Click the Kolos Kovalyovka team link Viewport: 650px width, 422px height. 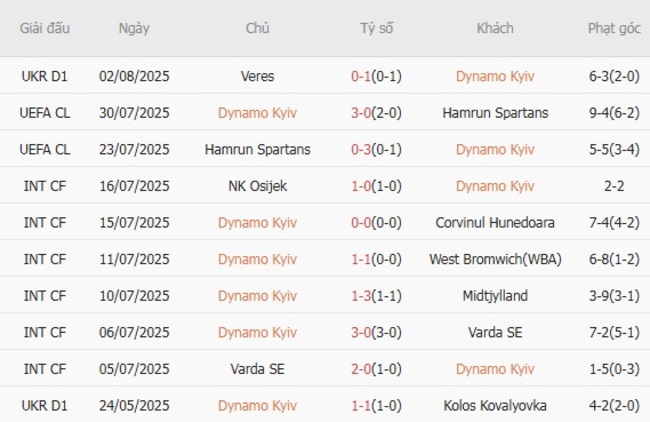tap(495, 406)
